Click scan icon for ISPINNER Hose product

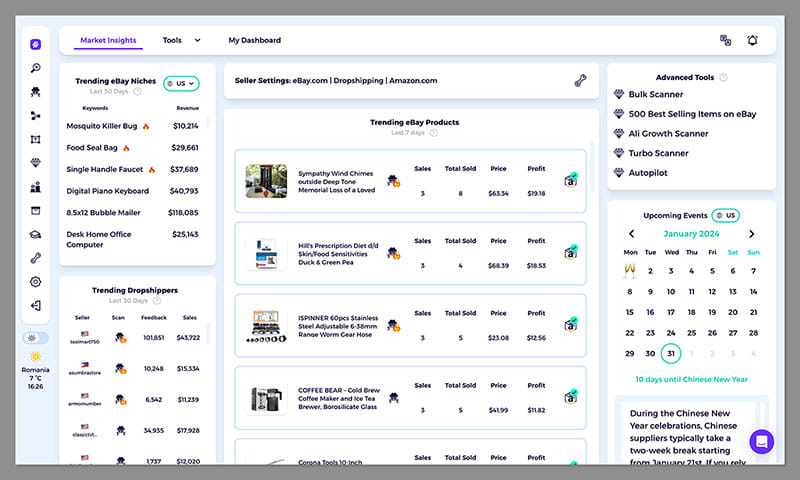pos(393,325)
